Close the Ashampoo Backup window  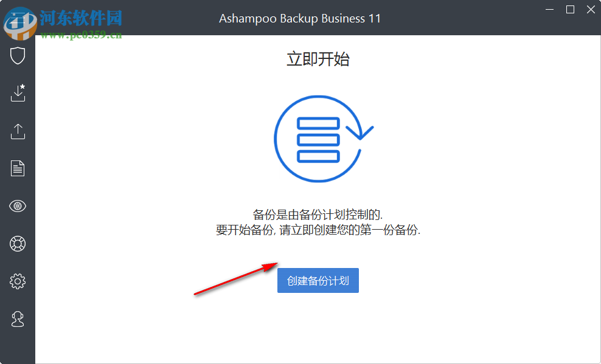point(591,10)
